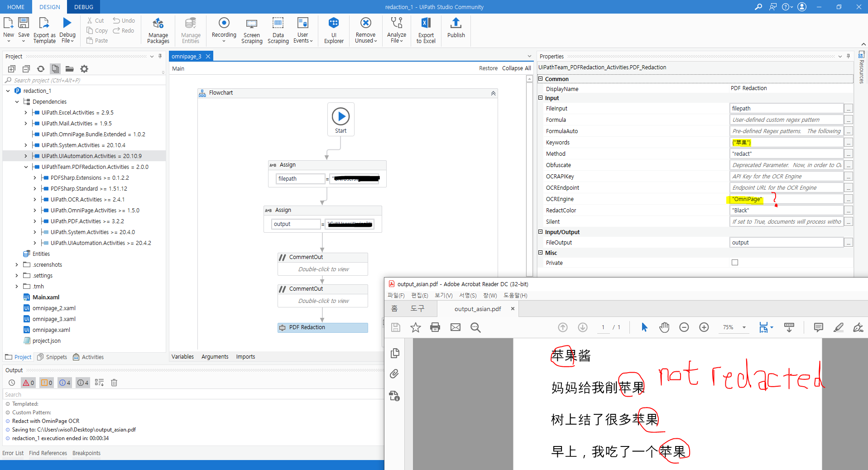
Task: Add a comment with Acrobat's note icon
Action: click(x=818, y=327)
